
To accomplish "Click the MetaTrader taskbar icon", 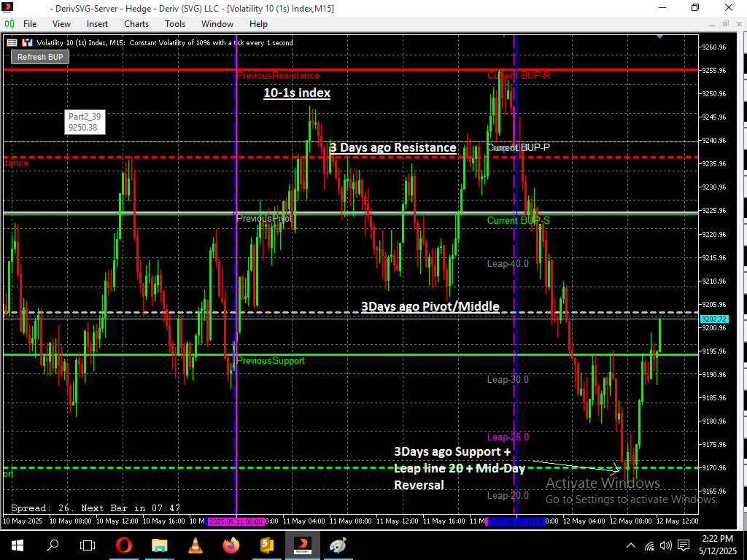I will (301, 545).
